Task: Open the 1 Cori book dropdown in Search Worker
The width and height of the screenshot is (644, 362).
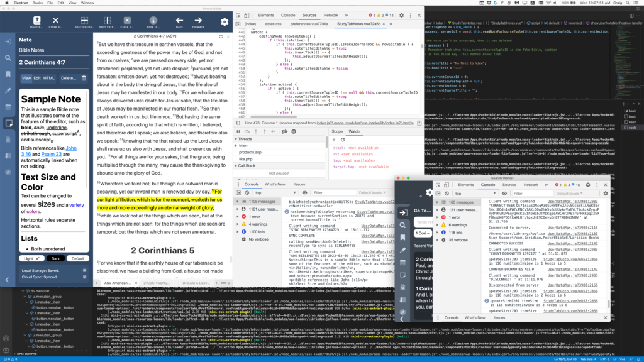Action: (x=422, y=233)
